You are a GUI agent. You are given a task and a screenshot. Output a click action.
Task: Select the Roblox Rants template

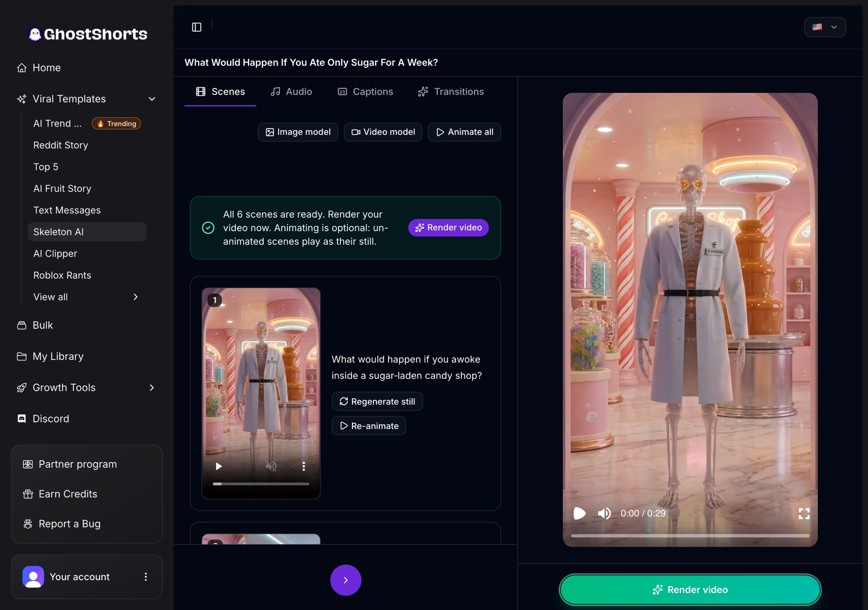click(62, 275)
